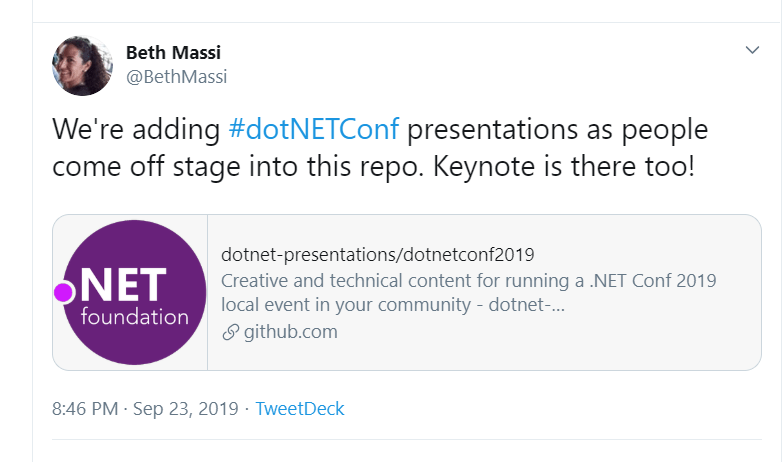Open the .NET foundation card thumbnail

130,292
